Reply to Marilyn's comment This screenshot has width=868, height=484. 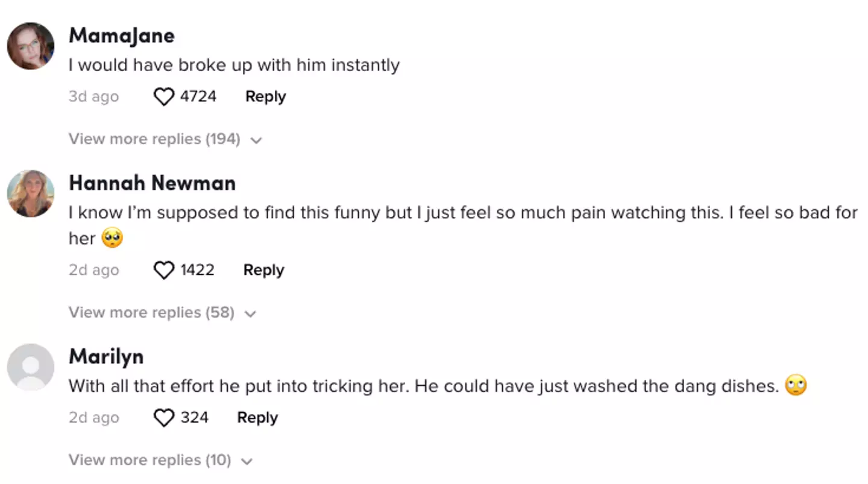pyautogui.click(x=257, y=418)
